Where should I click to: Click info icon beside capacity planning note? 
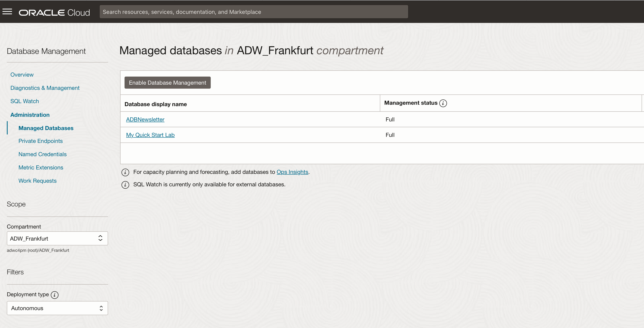tap(125, 172)
